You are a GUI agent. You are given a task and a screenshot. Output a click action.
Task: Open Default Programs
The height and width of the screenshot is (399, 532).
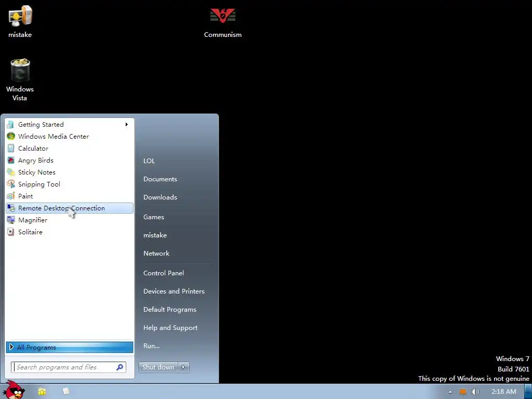pos(170,310)
